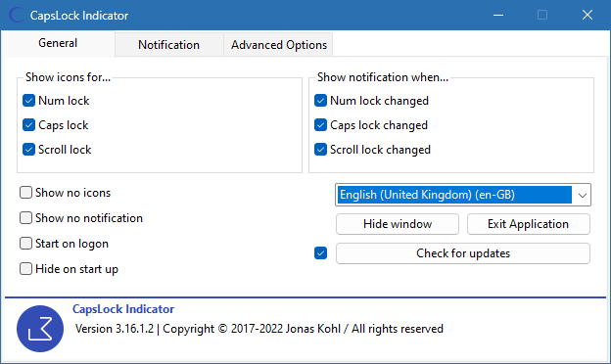Viewport: 611px width, 364px height.
Task: Open the Notification tab
Action: tap(168, 45)
